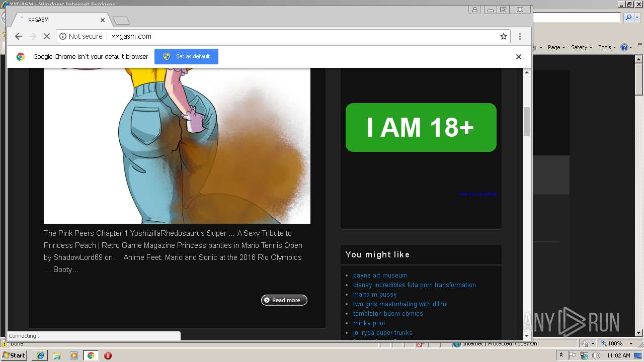Bookmark this page with the star icon

(503, 36)
